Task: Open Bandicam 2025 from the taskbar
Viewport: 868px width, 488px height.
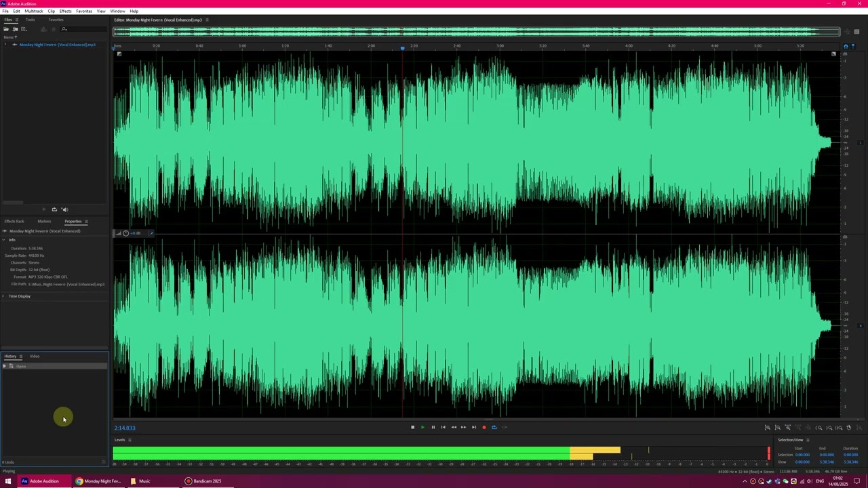Action: [x=203, y=481]
